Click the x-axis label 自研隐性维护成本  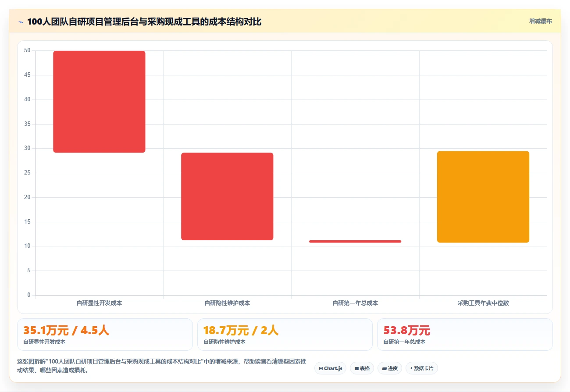point(227,303)
